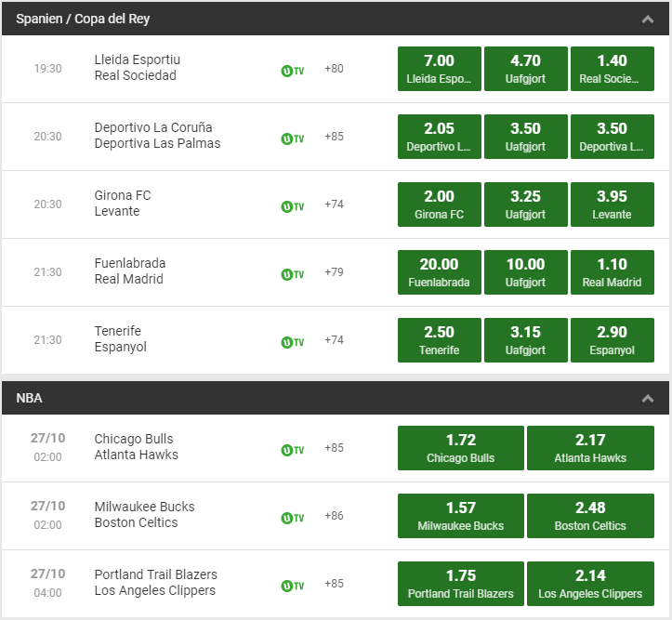Bet on Boston Celtics at 2.48
The width and height of the screenshot is (672, 620).
(590, 516)
